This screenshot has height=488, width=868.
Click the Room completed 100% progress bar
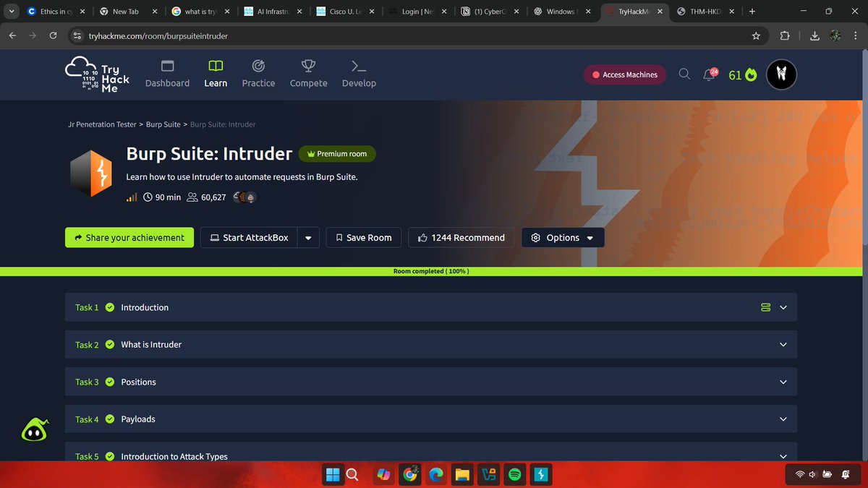(431, 270)
